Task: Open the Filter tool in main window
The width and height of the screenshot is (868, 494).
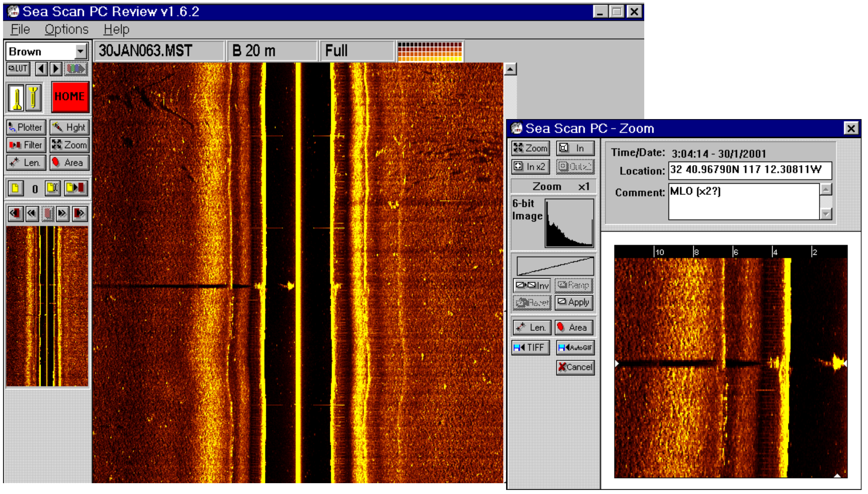Action: 26,145
